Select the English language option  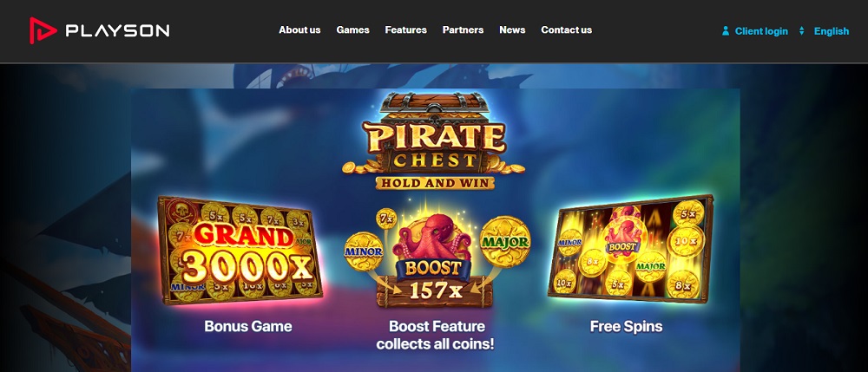[831, 31]
